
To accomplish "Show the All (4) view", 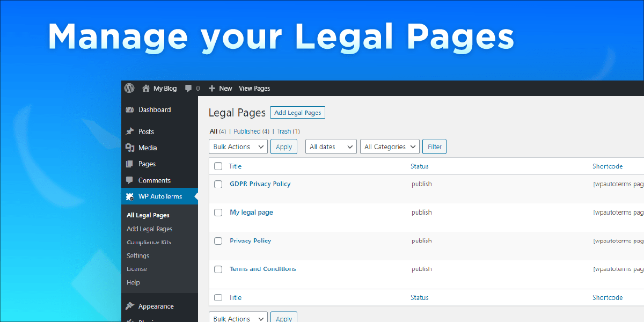I will pos(218,131).
